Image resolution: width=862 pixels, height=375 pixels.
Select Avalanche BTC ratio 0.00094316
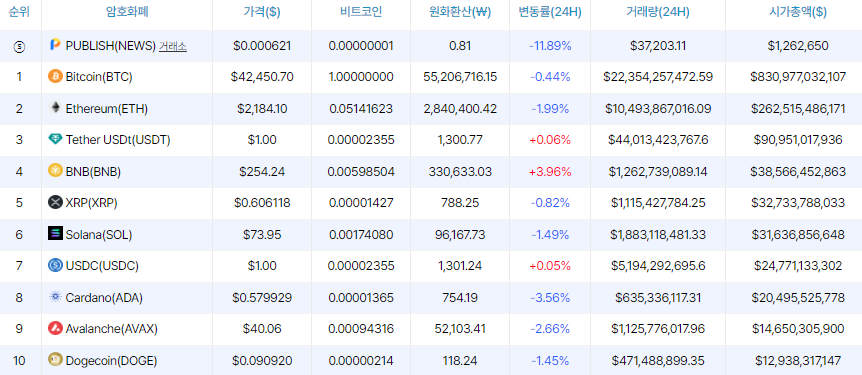(x=361, y=329)
